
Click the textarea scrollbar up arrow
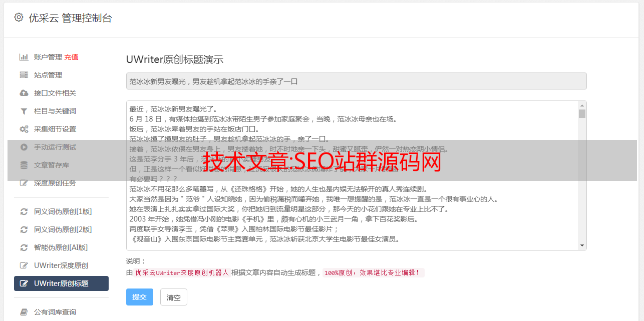coord(582,105)
